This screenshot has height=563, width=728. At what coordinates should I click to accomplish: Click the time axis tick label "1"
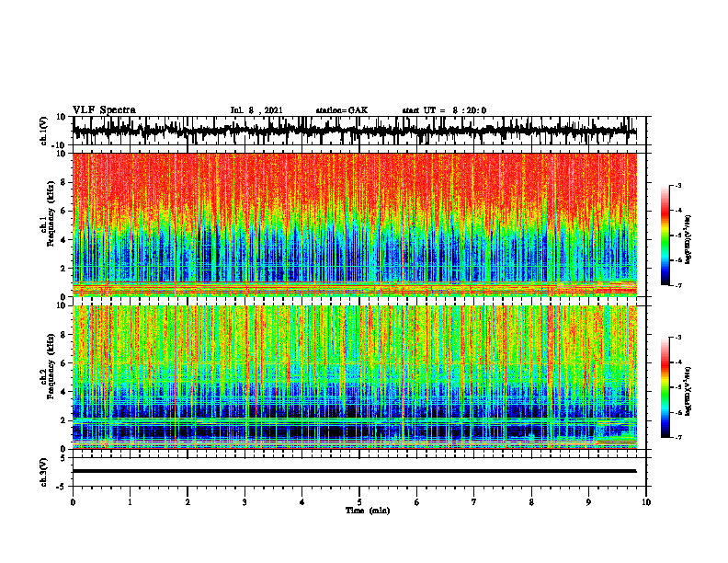pos(130,502)
